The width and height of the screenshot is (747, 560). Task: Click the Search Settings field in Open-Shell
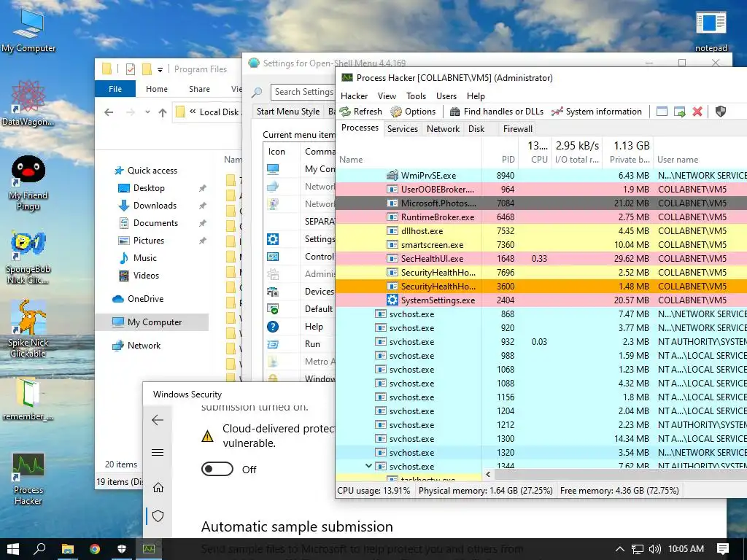click(x=303, y=92)
